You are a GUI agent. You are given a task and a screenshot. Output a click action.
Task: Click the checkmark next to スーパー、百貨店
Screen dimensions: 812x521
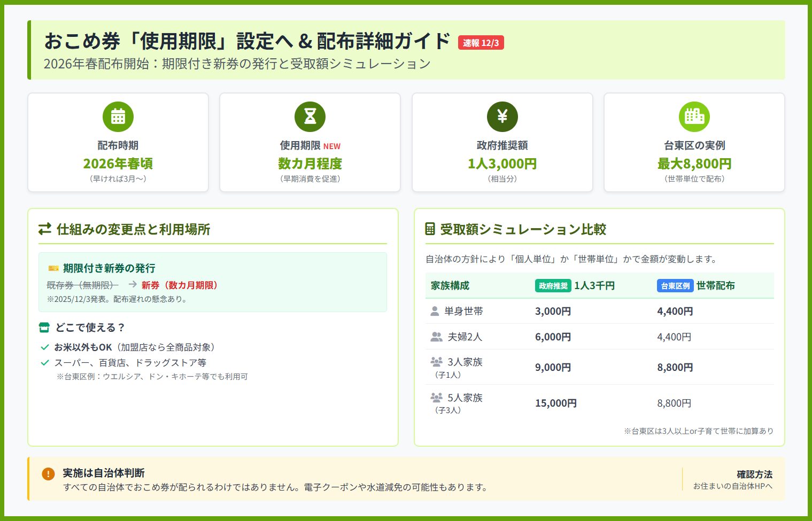[x=45, y=363]
